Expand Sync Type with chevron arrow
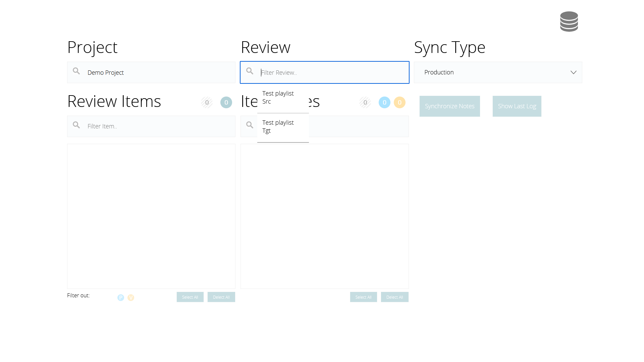Screen dimensions: 644x362 point(573,72)
